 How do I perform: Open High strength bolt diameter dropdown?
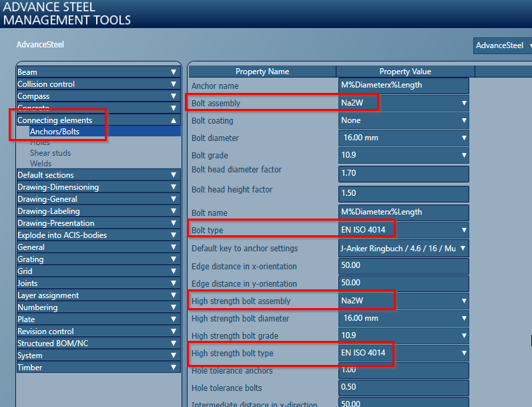(x=404, y=318)
